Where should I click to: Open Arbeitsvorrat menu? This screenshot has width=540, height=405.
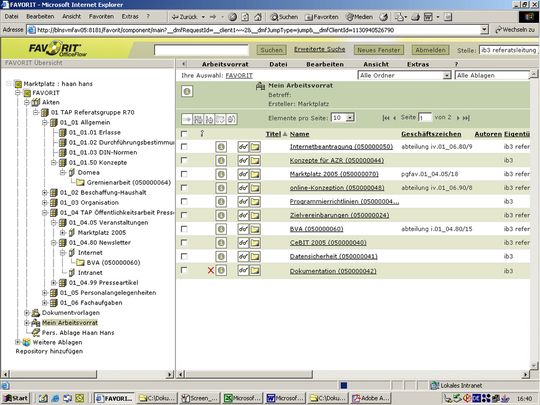pos(225,64)
